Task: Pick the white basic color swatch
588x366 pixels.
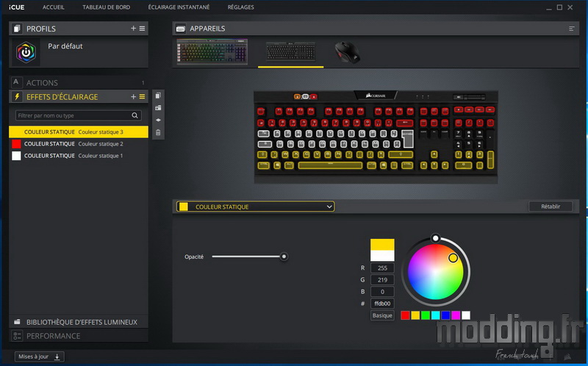Action: coord(466,315)
